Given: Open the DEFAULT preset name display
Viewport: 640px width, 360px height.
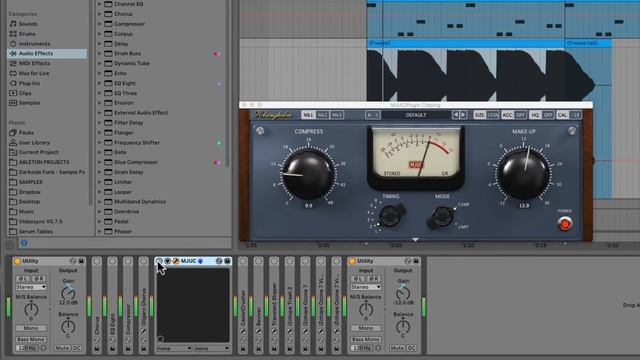Looking at the screenshot, I should (x=416, y=115).
